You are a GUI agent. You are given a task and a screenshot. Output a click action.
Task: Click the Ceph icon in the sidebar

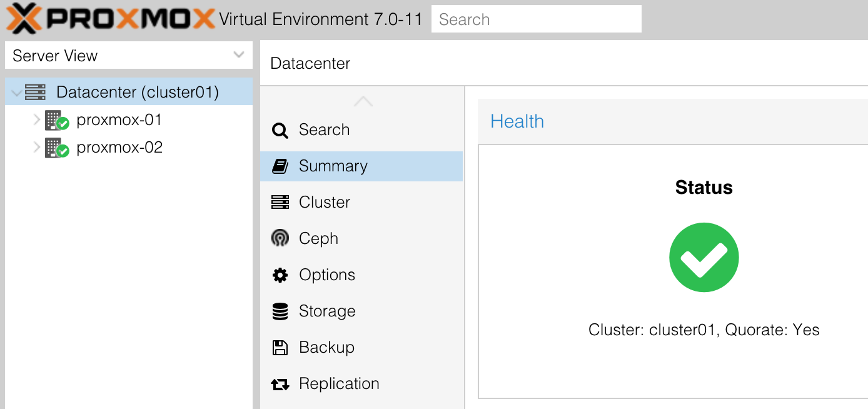280,238
